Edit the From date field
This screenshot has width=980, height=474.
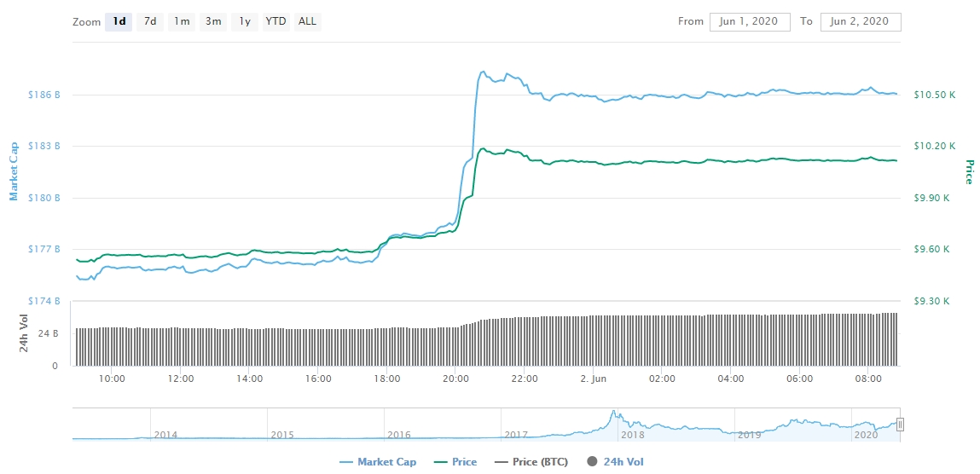click(750, 22)
